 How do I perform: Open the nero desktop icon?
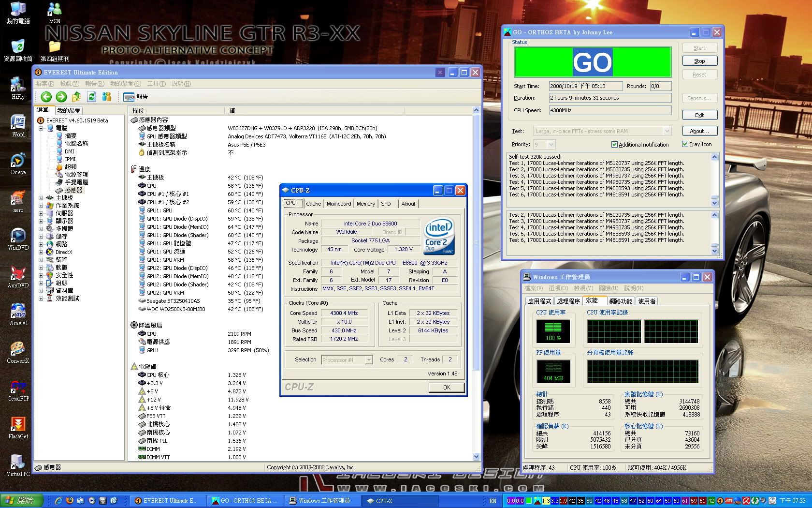pos(18,202)
